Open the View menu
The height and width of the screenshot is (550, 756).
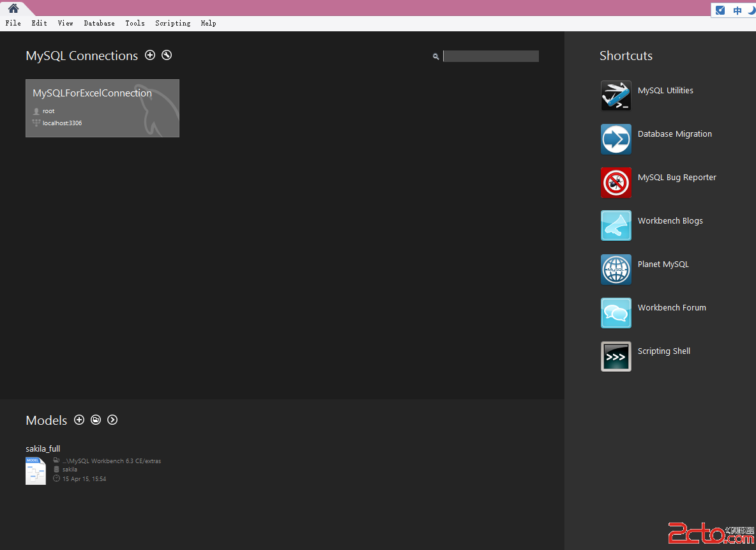[x=66, y=23]
